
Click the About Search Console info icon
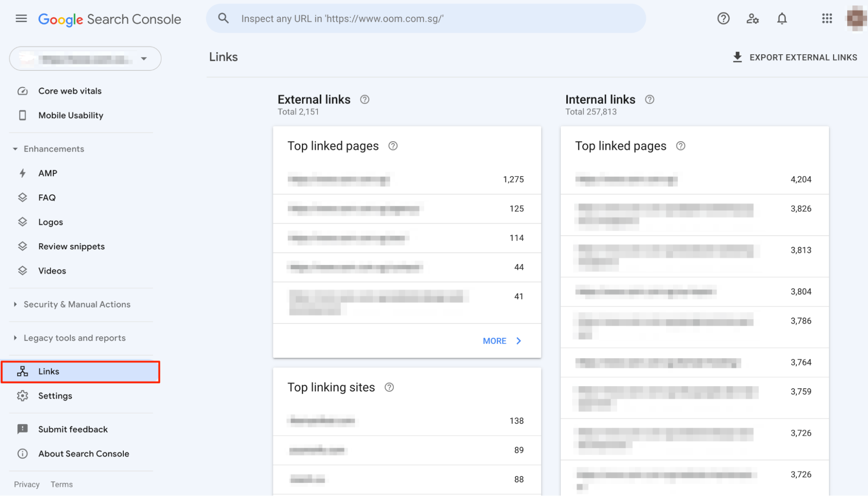coord(23,454)
